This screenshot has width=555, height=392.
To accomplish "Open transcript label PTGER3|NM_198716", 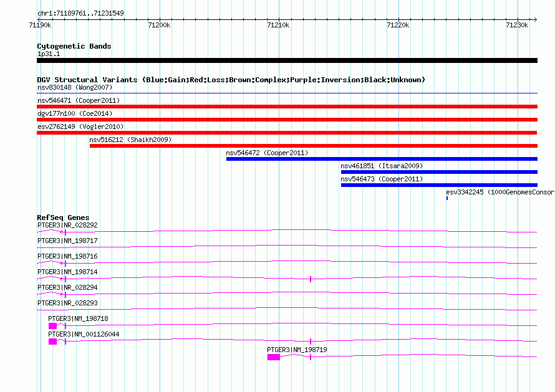I will pos(67,256).
